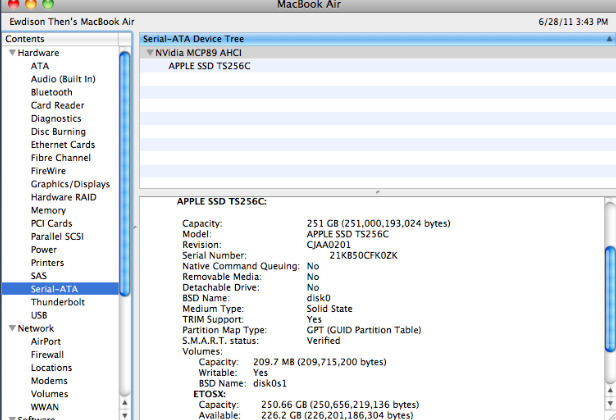Select the highlighted Serial-ATA entry

point(60,289)
